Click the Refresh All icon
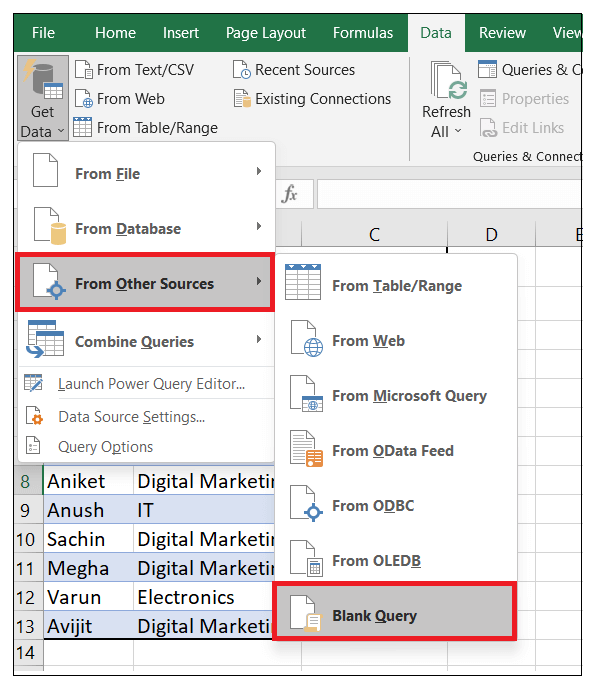 point(447,82)
